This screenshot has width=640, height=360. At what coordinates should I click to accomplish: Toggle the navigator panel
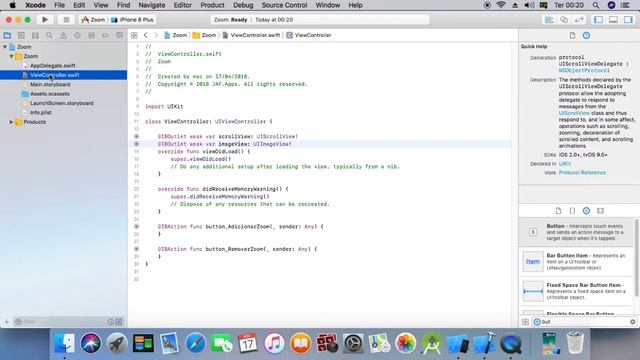(x=598, y=20)
